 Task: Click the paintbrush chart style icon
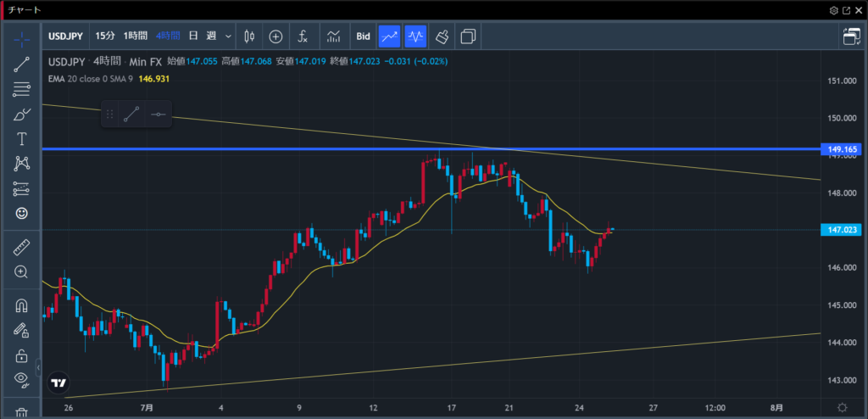coord(442,36)
